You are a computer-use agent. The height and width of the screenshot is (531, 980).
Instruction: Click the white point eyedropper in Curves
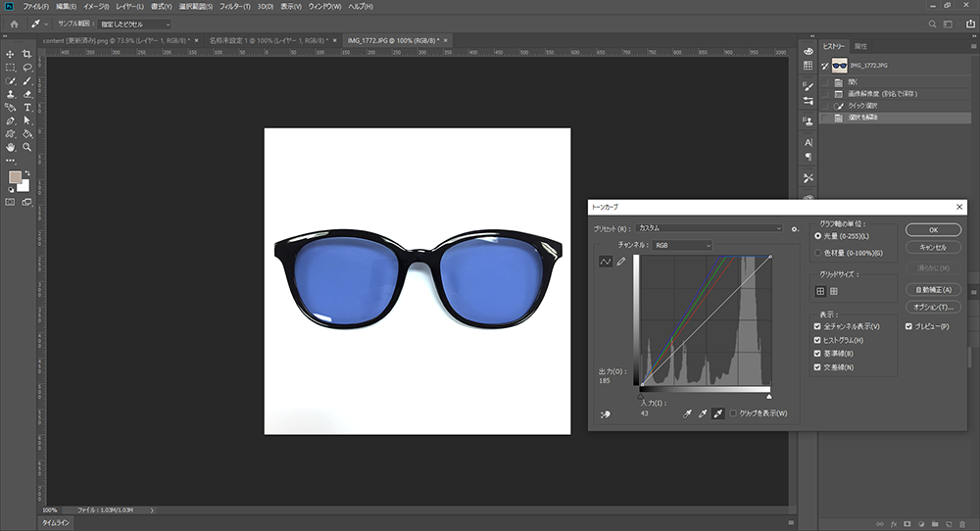717,414
